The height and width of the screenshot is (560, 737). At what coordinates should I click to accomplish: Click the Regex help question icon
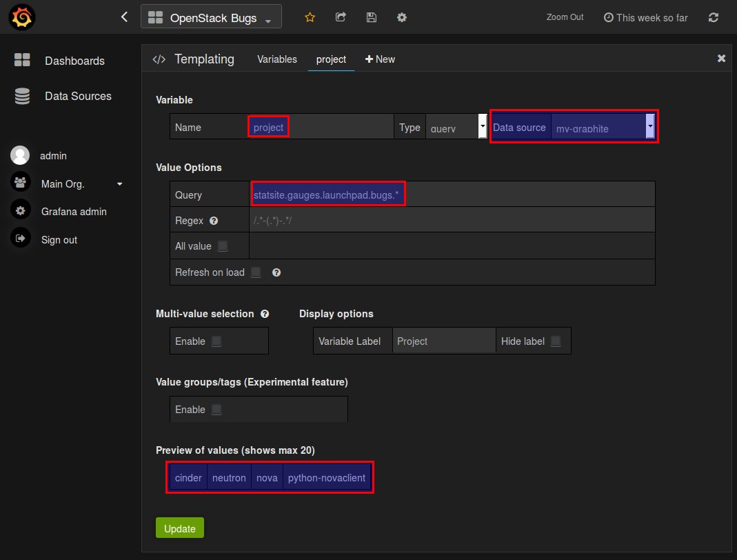coord(214,221)
